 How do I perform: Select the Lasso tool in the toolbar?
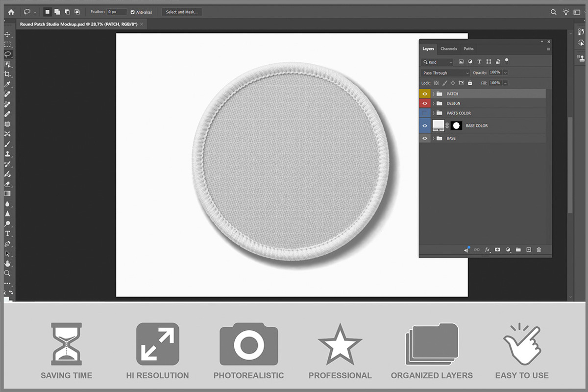point(7,54)
